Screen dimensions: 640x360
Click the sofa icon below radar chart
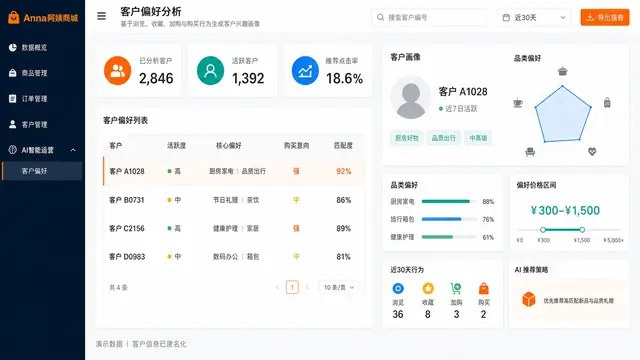click(530, 152)
